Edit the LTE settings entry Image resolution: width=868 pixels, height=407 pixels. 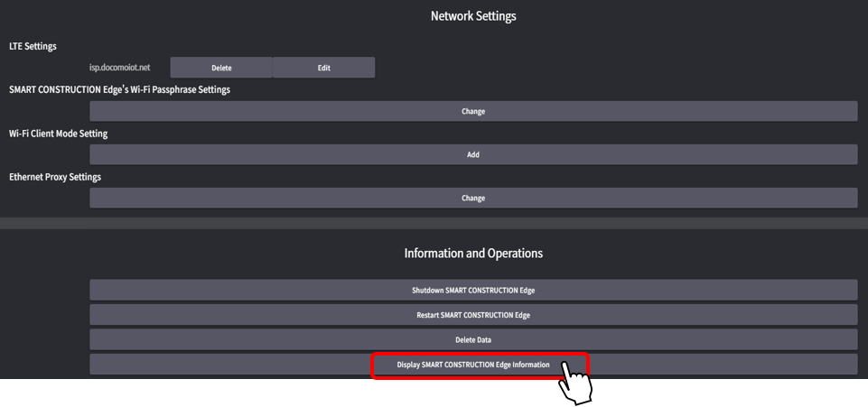click(323, 68)
